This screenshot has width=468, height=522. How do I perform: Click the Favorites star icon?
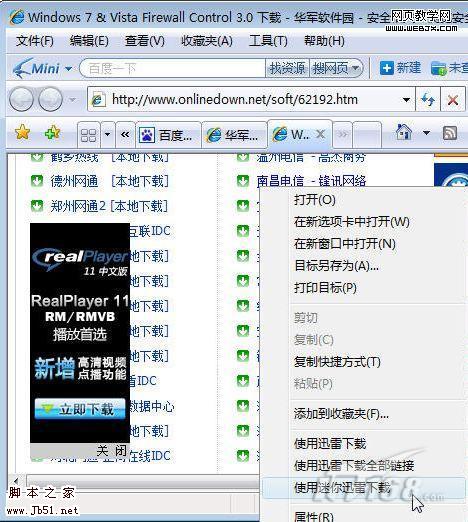coord(23,133)
